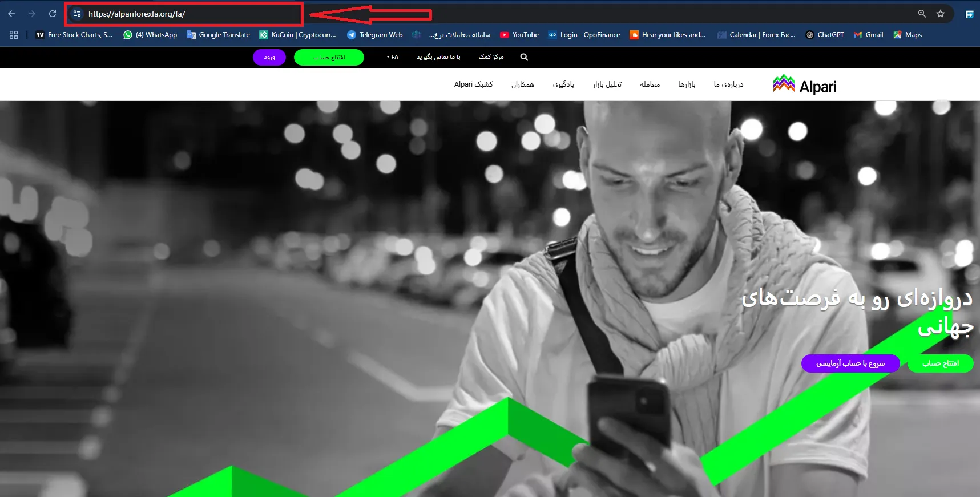Bookmark this page with the star icon
Viewport: 980px width, 497px height.
click(941, 14)
